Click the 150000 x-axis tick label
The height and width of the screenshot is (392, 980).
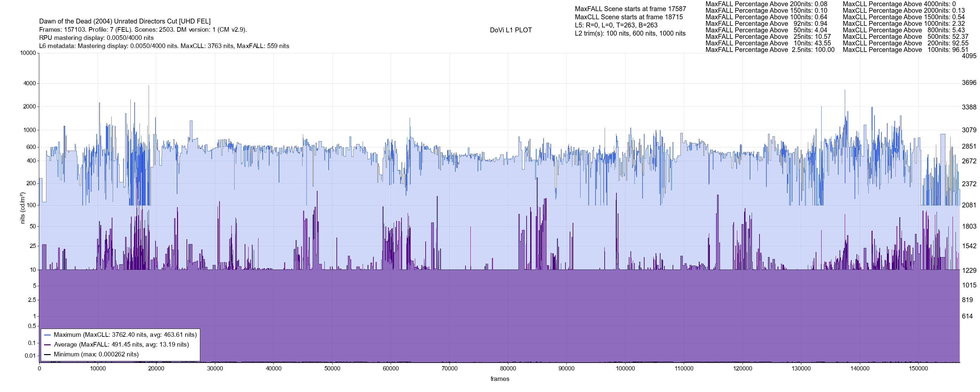(918, 368)
